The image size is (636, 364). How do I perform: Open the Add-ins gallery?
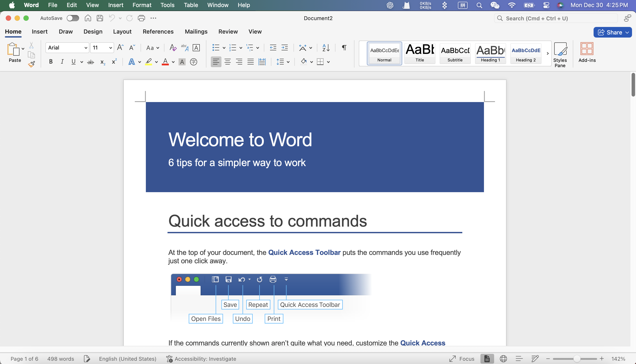pyautogui.click(x=587, y=52)
